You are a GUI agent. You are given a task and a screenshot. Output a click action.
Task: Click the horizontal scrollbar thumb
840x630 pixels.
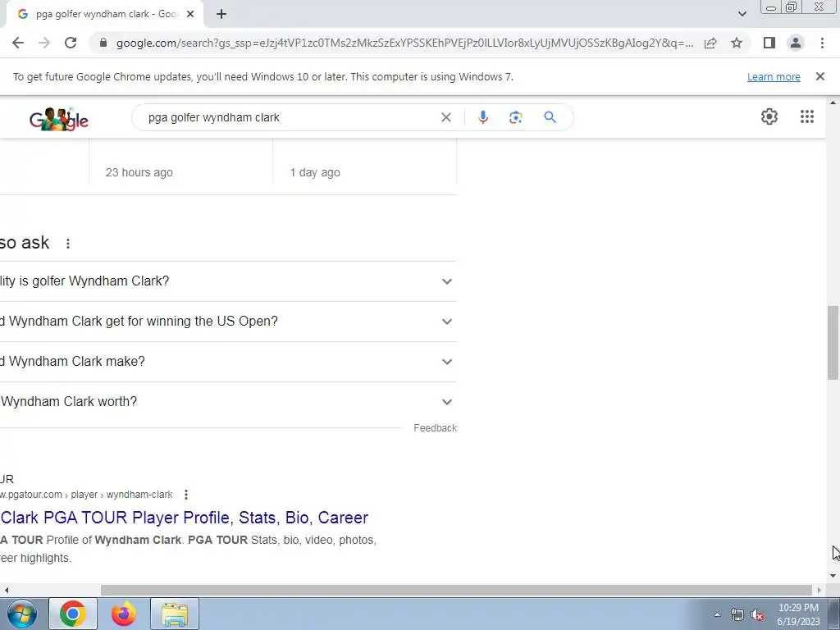coord(456,590)
